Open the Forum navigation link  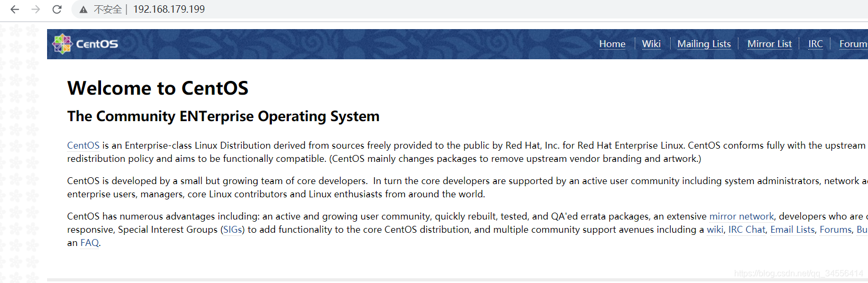853,44
